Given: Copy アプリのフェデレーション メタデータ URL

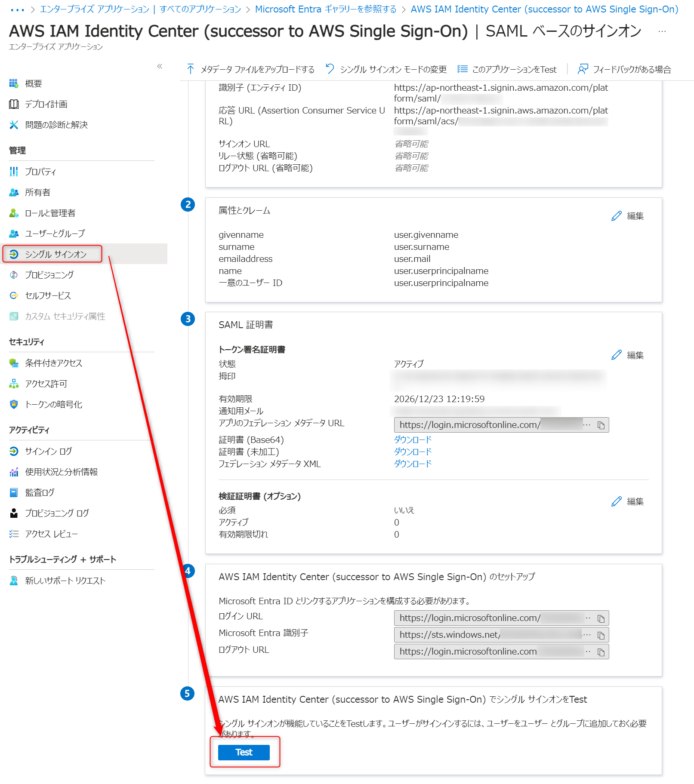Looking at the screenshot, I should [x=601, y=425].
